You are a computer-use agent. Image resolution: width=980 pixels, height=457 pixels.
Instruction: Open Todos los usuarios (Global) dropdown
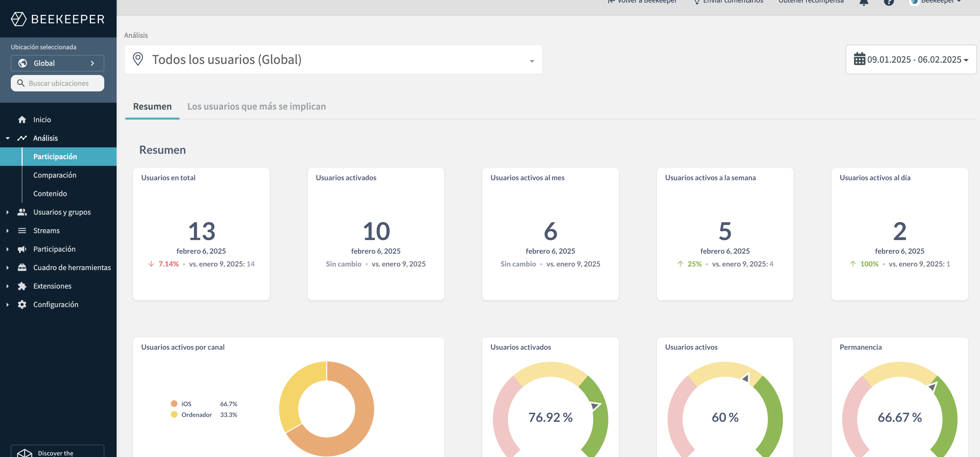[x=333, y=59]
